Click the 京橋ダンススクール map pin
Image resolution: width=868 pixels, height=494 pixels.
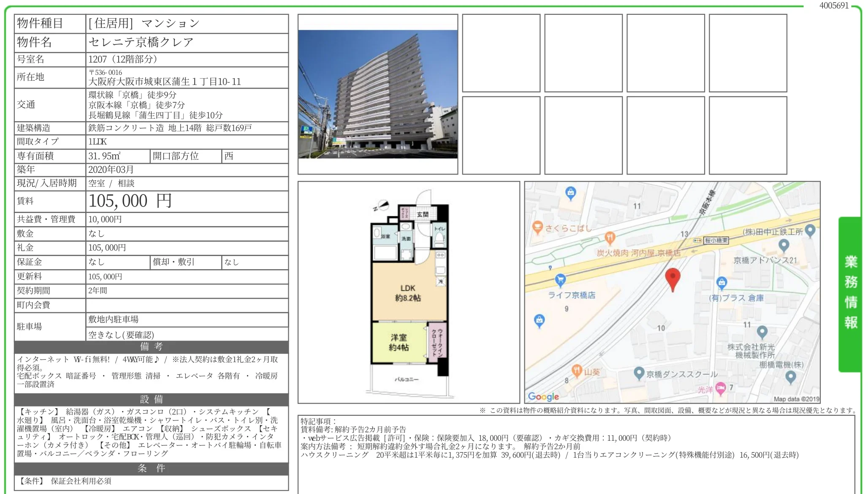[x=639, y=373]
